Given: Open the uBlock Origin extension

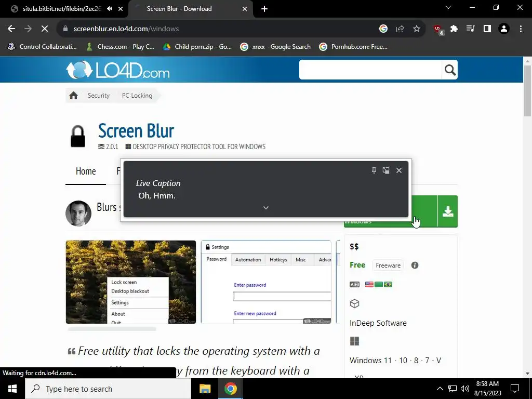Looking at the screenshot, I should (x=438, y=30).
